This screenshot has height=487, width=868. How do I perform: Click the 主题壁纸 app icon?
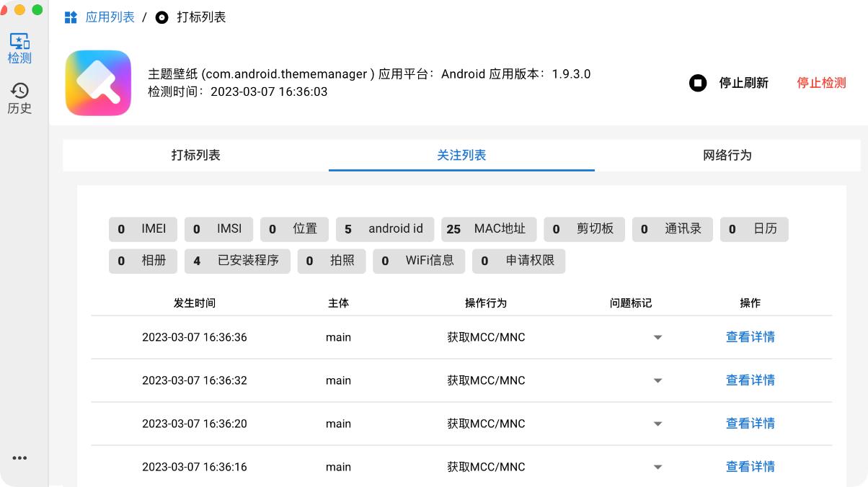(x=98, y=83)
